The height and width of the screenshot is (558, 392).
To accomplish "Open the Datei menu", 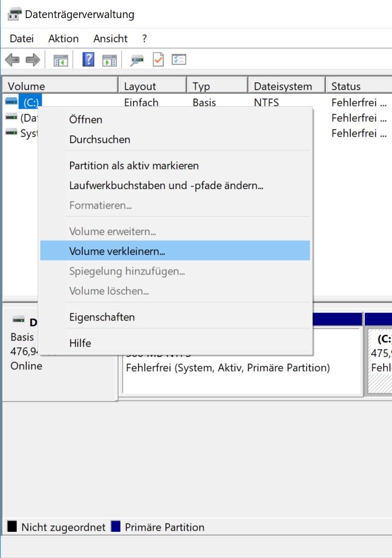I will [22, 39].
